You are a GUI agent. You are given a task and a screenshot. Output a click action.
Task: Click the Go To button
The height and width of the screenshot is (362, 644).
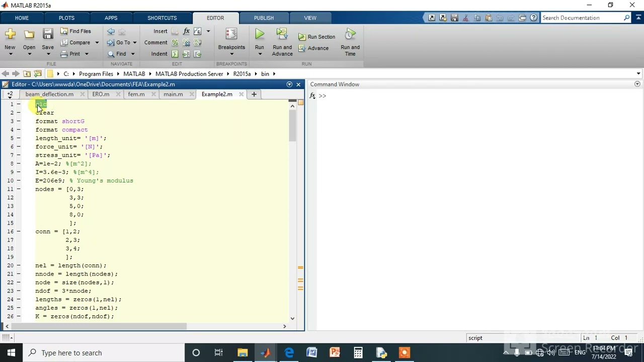pyautogui.click(x=119, y=43)
